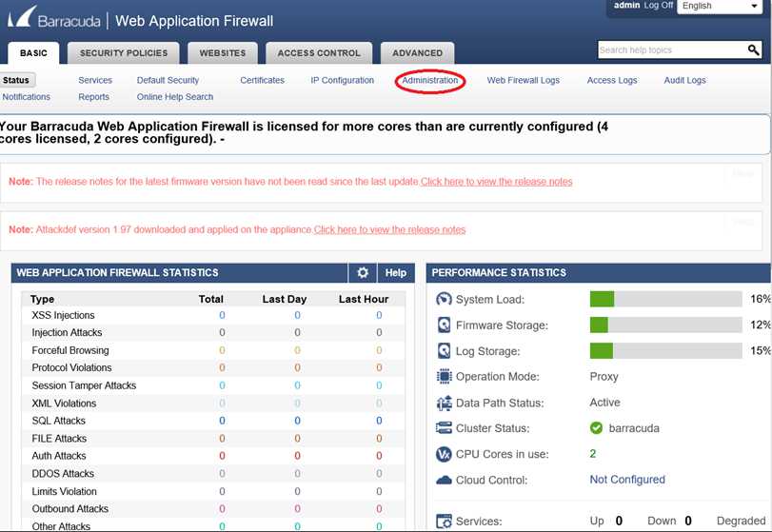Click the Last Hour column header
Viewport: 772px width, 532px height.
(364, 299)
